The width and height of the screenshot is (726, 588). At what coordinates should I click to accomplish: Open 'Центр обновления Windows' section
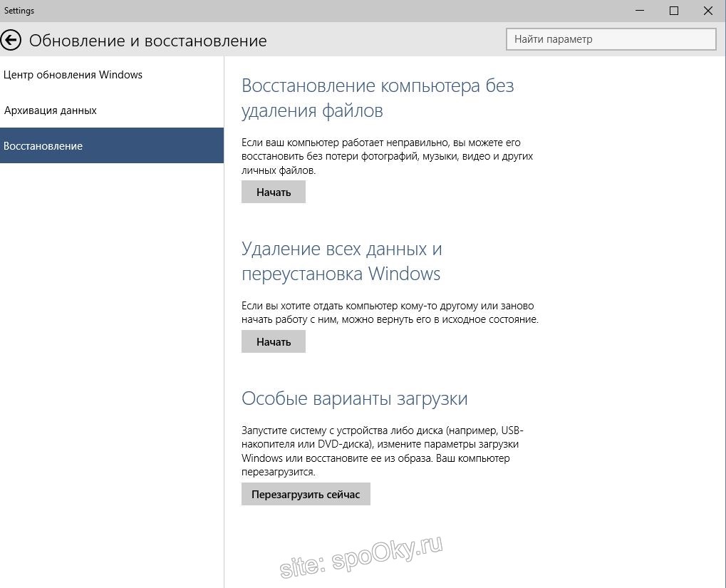coord(112,75)
